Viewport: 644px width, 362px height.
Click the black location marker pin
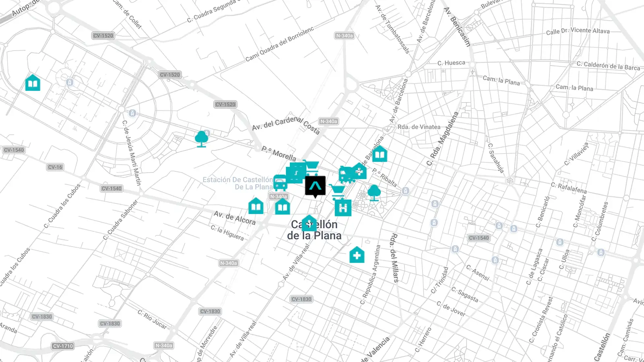(x=315, y=187)
